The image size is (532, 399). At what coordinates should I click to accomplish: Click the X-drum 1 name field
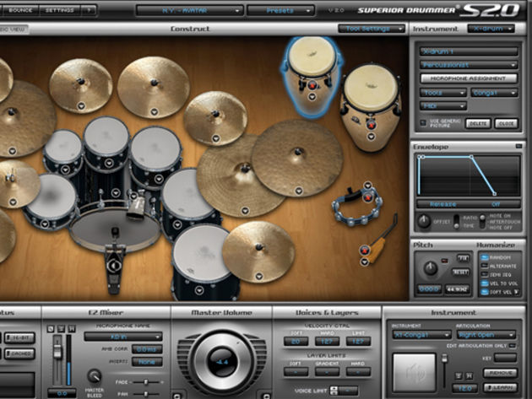tap(469, 51)
